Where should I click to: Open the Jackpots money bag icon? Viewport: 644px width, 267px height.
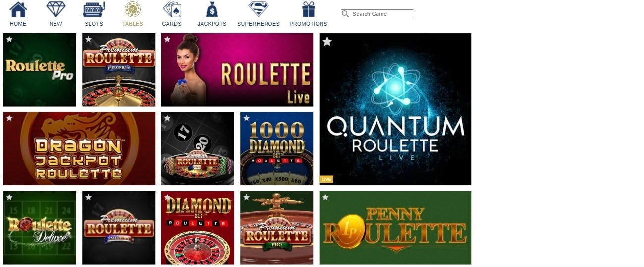coord(212,9)
